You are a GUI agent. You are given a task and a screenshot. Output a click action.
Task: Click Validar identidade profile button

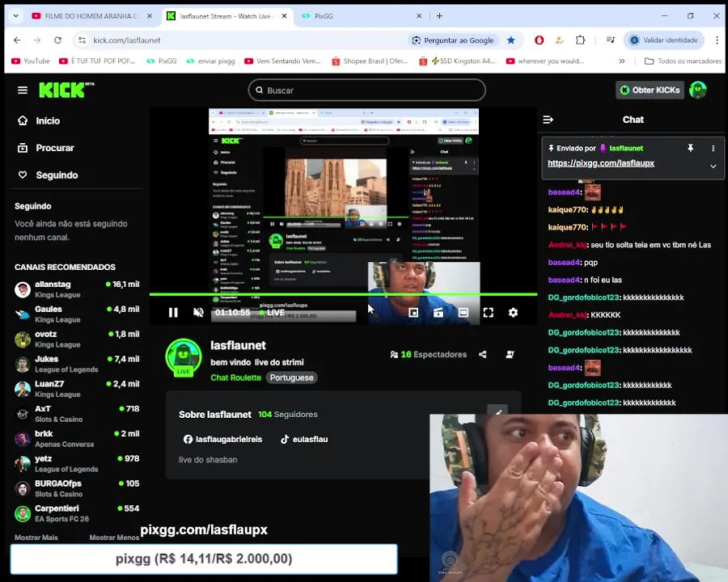[x=664, y=40]
